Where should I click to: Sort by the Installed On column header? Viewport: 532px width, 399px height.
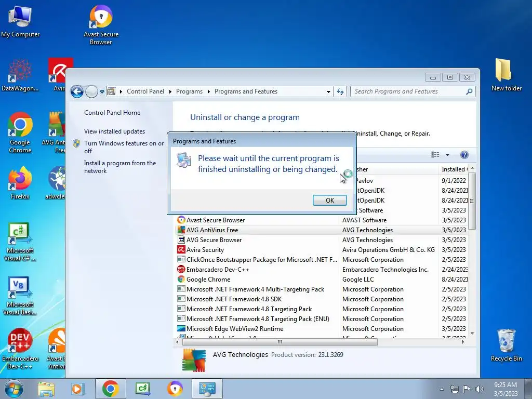[x=454, y=169]
